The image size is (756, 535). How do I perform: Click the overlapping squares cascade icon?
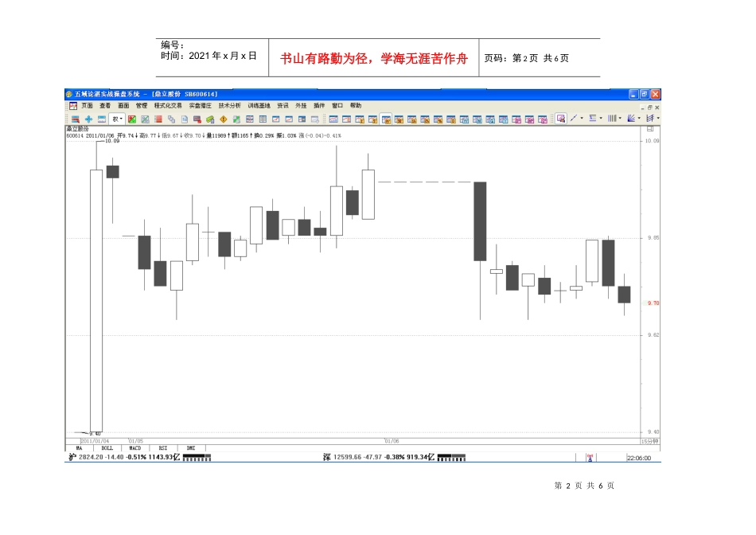[x=171, y=119]
